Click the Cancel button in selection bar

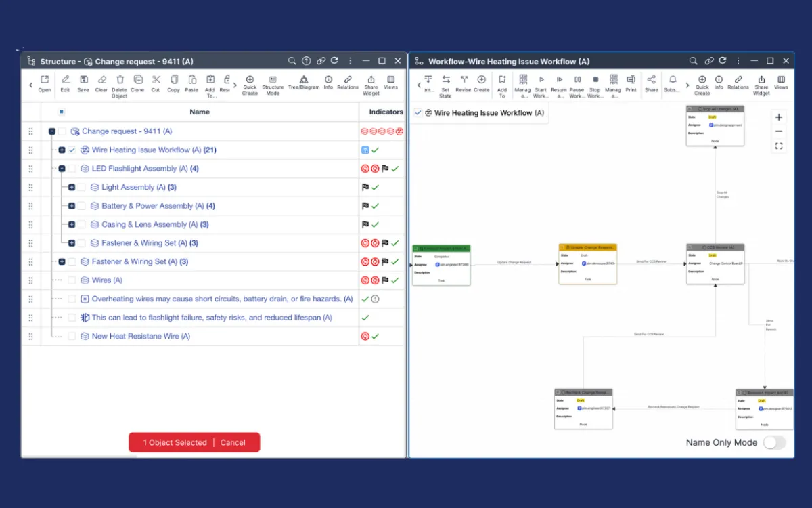233,442
